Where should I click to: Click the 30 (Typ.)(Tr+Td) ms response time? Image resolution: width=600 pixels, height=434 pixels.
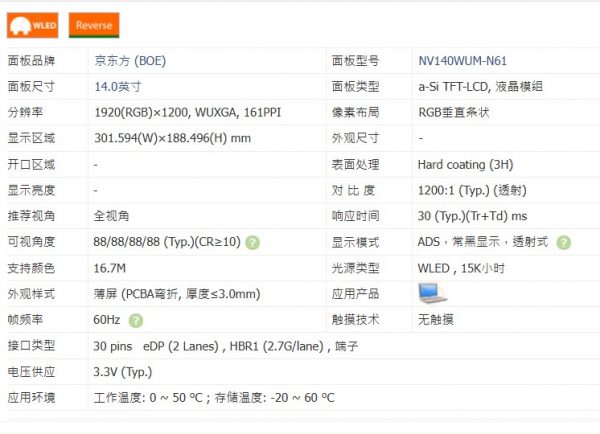(472, 216)
